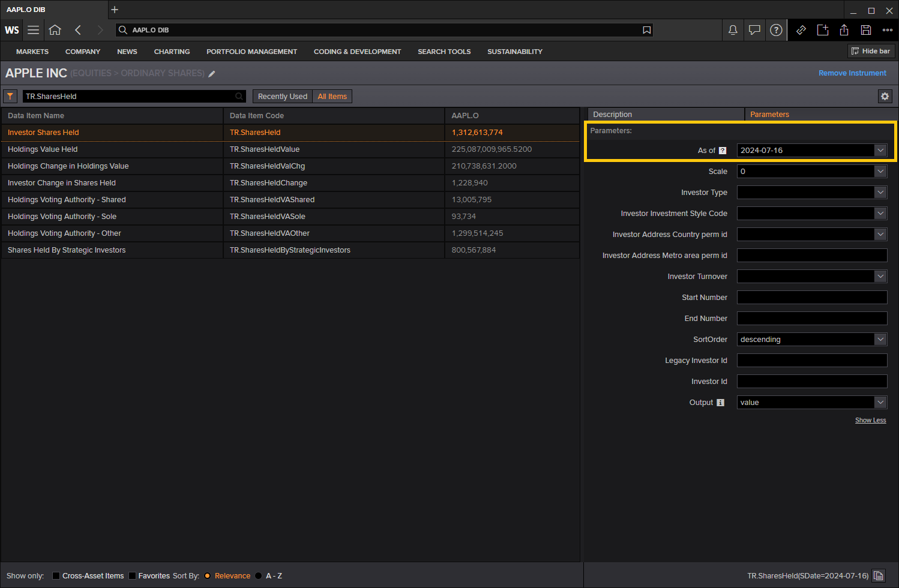Navigate back with the left arrow

(78, 30)
